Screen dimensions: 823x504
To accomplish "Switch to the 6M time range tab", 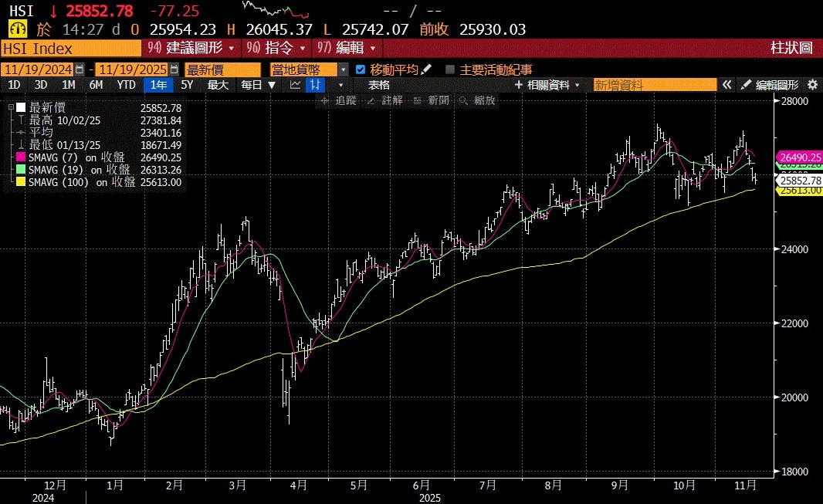I will coord(96,85).
